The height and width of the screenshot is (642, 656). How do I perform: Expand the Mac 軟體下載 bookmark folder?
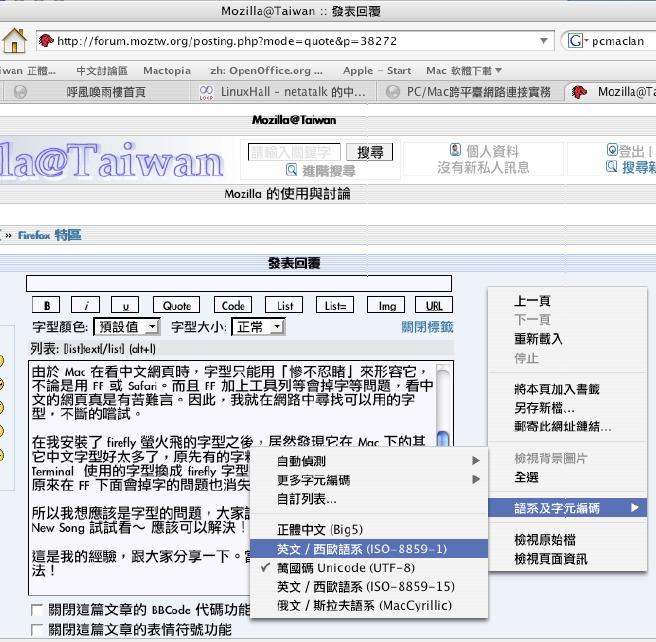464,71
